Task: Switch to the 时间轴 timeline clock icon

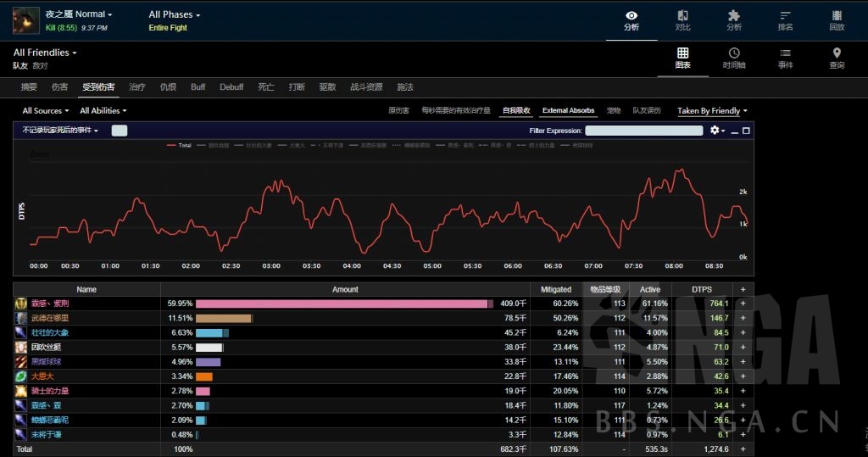Action: tap(734, 58)
